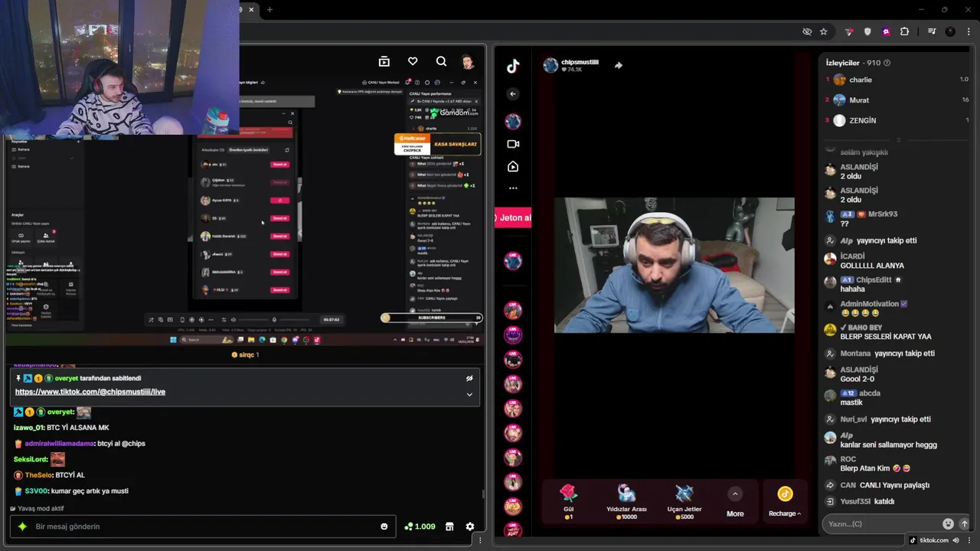Open the user avatar at top of Kick player

pos(468,62)
